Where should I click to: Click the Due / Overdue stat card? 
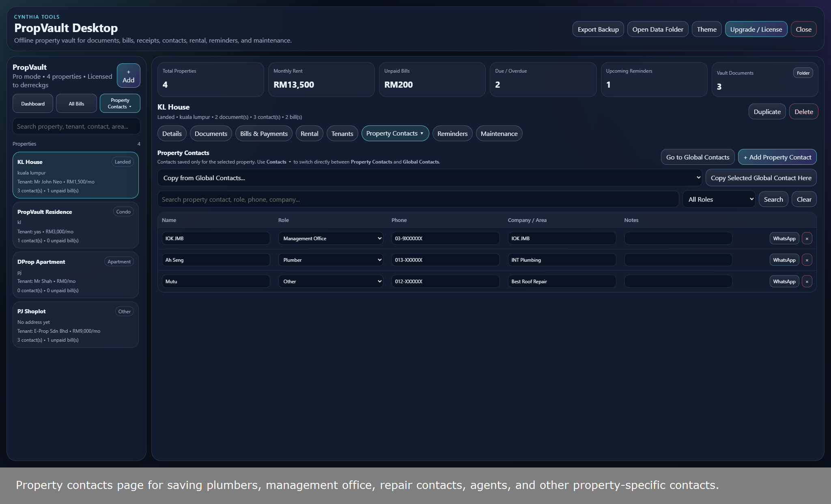pyautogui.click(x=543, y=80)
